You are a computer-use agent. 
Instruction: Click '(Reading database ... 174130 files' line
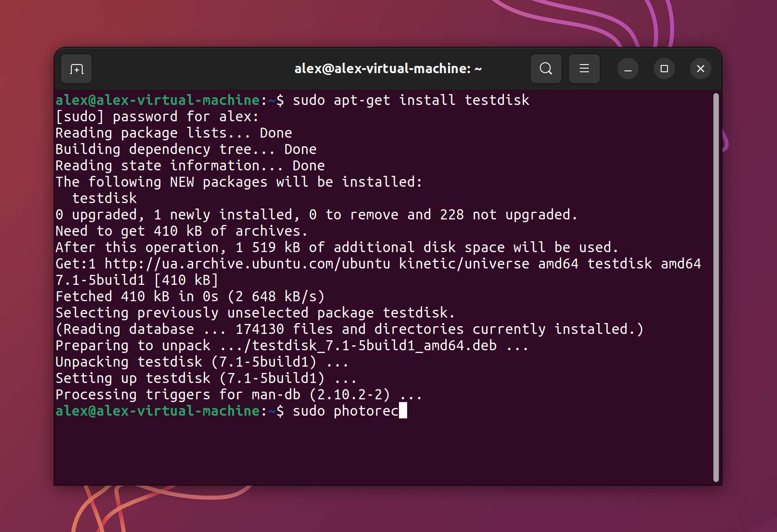(x=349, y=329)
